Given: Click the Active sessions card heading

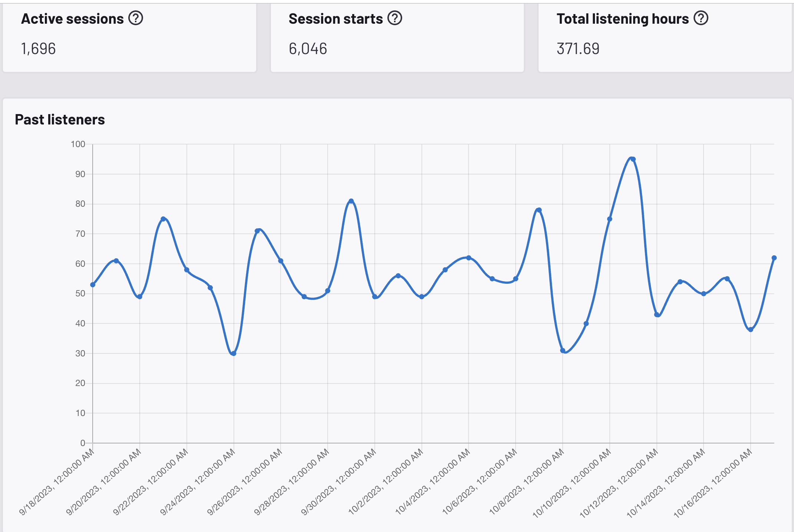Looking at the screenshot, I should [x=72, y=19].
